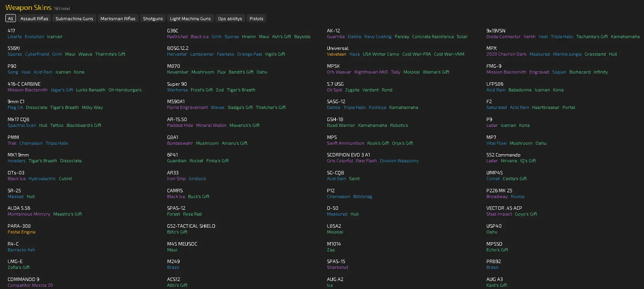Filter skins by Pistols
Screen dimensions: 644x289
coord(256,19)
